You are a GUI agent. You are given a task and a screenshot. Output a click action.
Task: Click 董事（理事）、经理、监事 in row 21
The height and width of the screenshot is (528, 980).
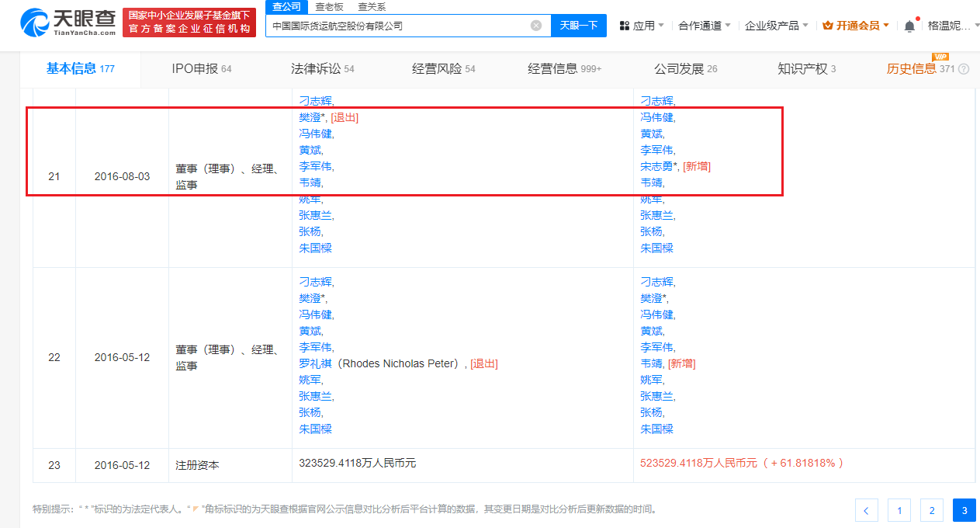[227, 177]
